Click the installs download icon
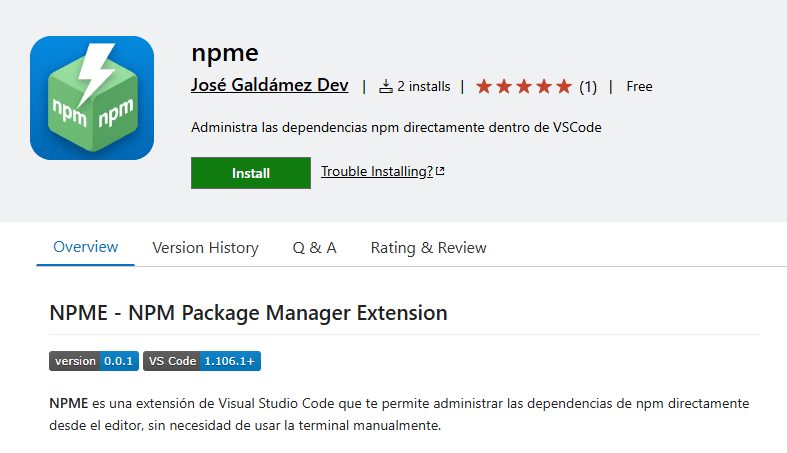Screen dimensions: 787x453 [386, 87]
